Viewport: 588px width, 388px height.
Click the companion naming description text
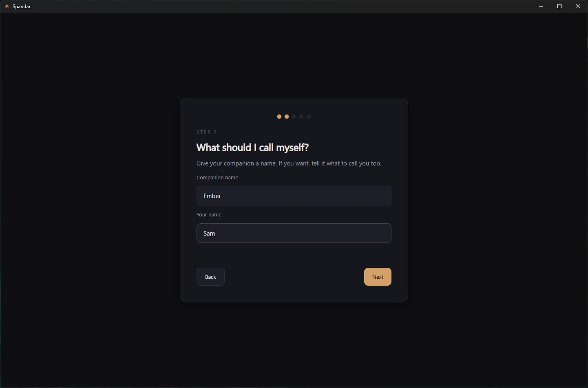point(289,163)
